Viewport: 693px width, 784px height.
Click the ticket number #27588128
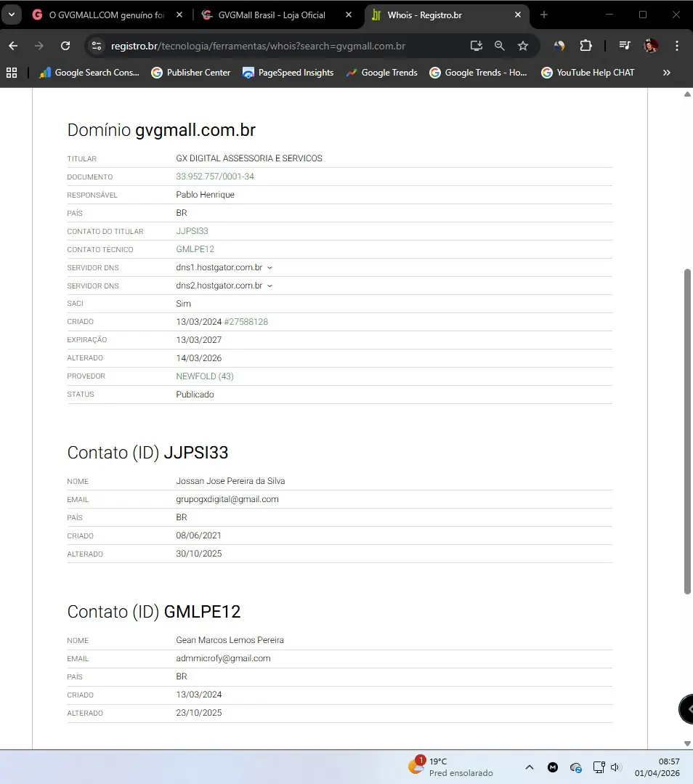(x=246, y=321)
